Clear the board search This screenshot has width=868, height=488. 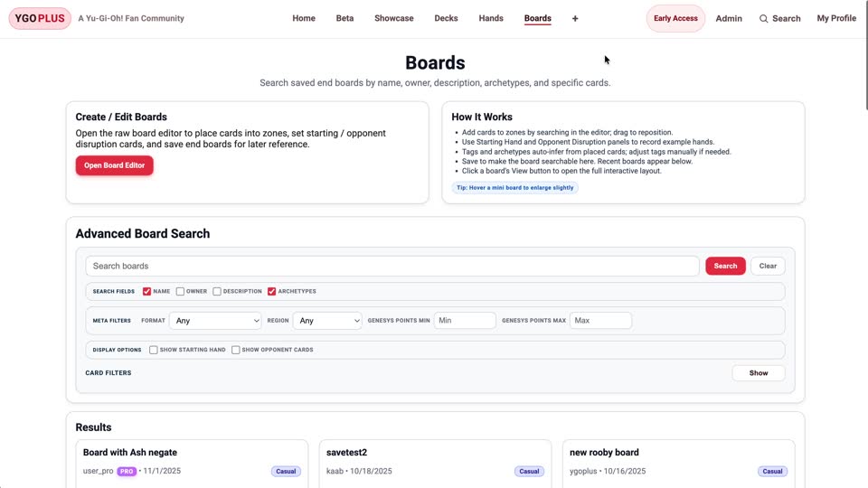[768, 266]
